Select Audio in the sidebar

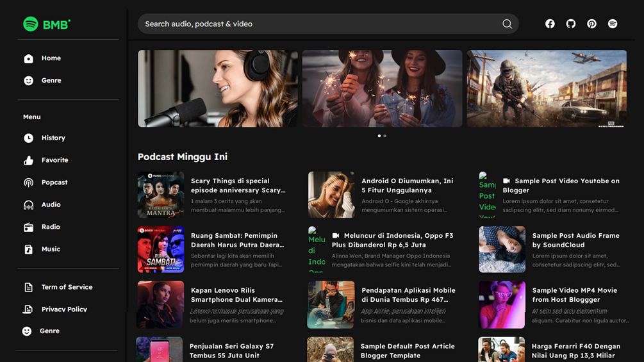51,204
